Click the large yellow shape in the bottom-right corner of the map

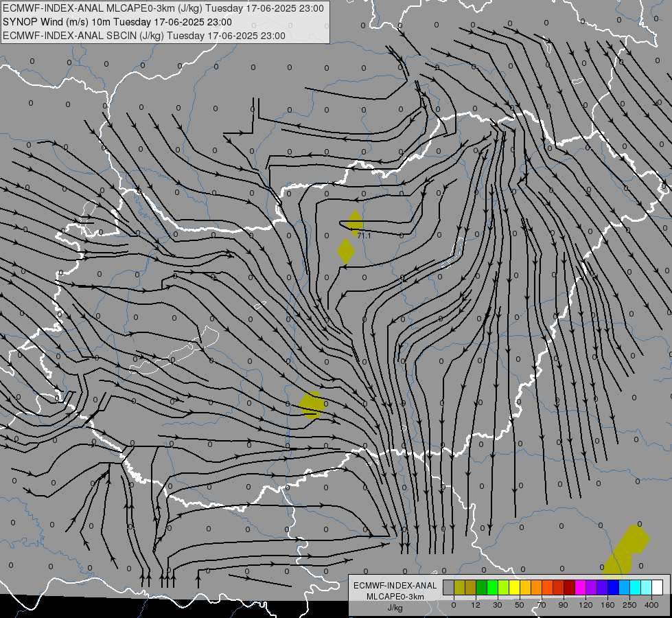pos(625,551)
